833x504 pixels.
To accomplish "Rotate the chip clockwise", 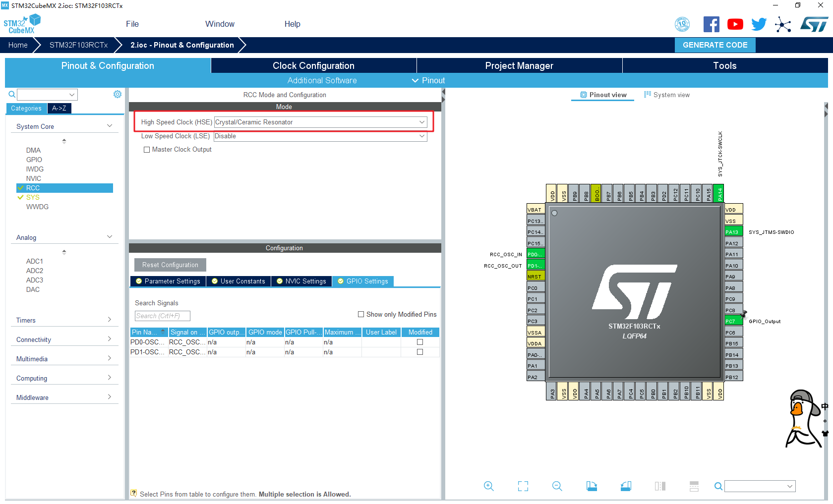I will (592, 486).
